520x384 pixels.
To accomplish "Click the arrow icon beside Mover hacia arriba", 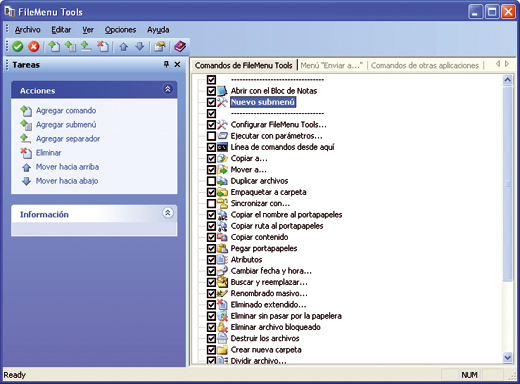I will pyautogui.click(x=26, y=167).
